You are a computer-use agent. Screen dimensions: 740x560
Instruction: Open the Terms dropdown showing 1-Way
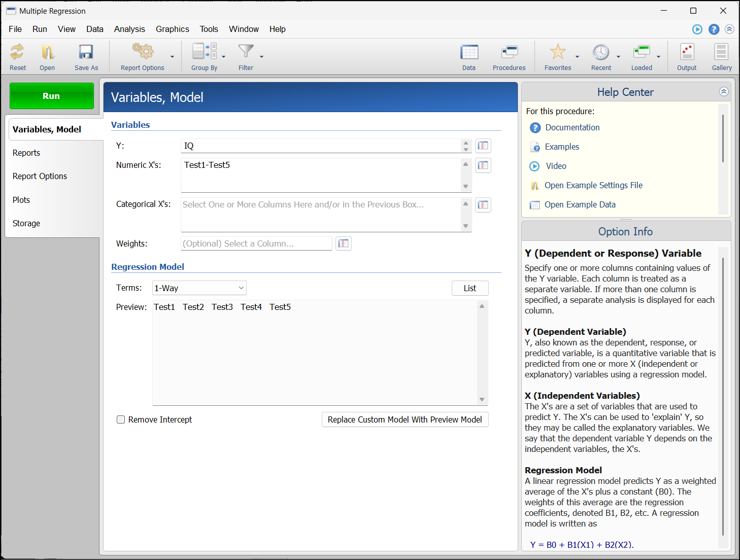[199, 288]
